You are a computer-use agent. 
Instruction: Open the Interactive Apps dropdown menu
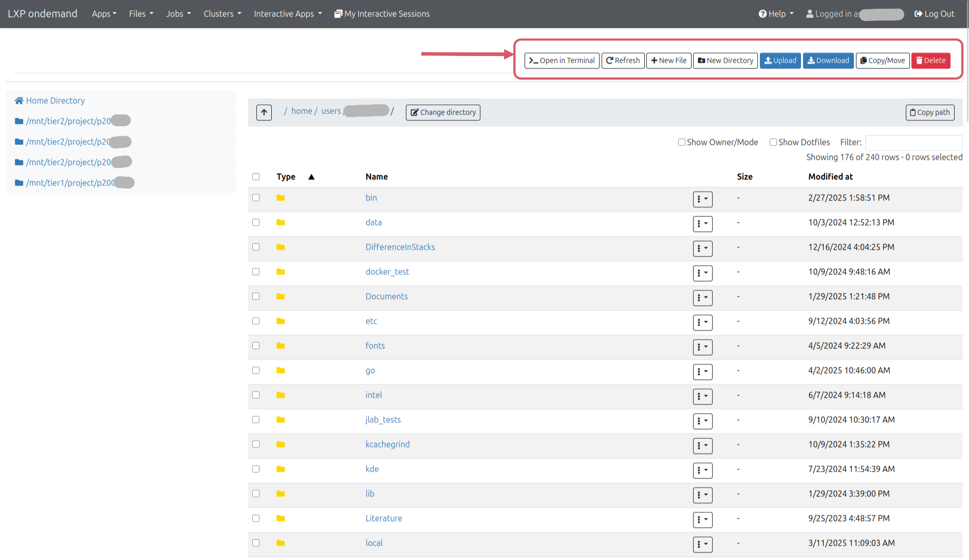(288, 14)
